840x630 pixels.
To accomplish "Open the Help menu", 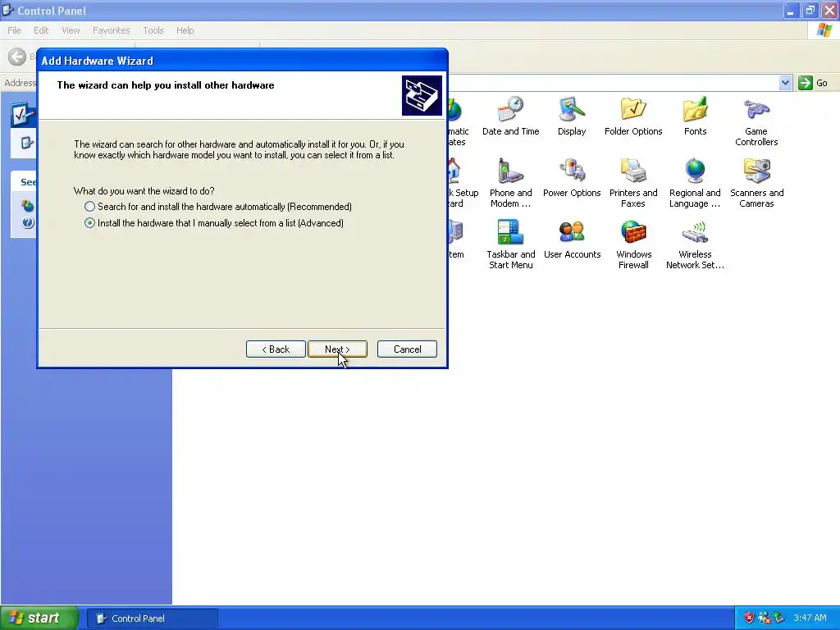I will pos(185,30).
